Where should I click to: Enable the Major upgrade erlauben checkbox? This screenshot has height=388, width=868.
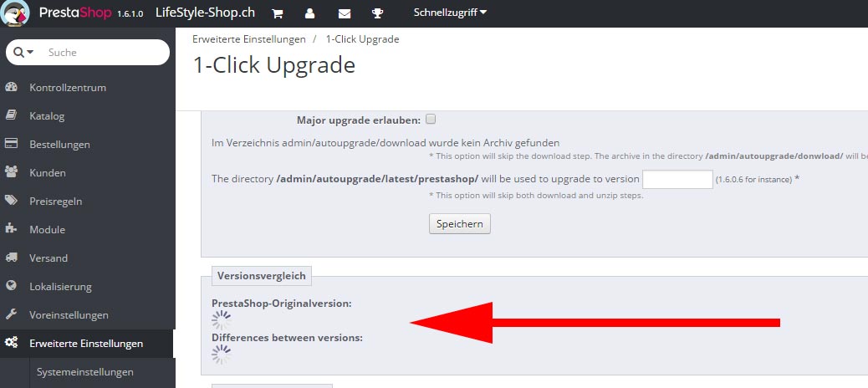coord(431,119)
